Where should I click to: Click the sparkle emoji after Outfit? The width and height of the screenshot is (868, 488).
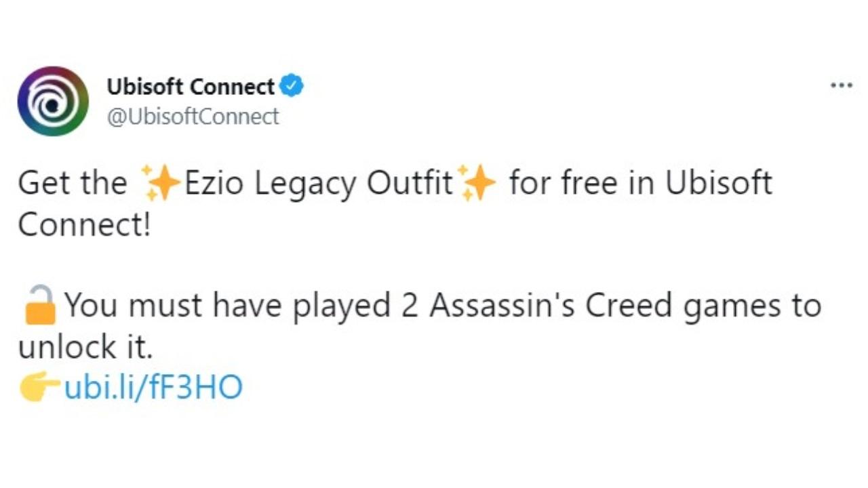coord(477,184)
